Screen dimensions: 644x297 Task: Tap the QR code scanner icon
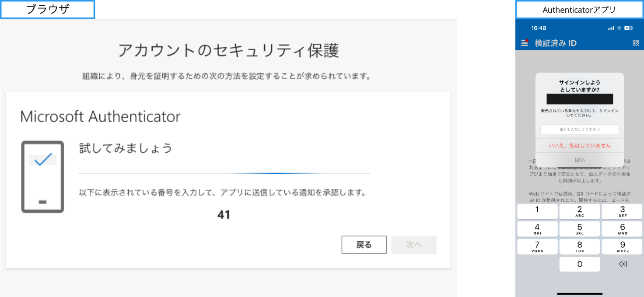point(636,43)
